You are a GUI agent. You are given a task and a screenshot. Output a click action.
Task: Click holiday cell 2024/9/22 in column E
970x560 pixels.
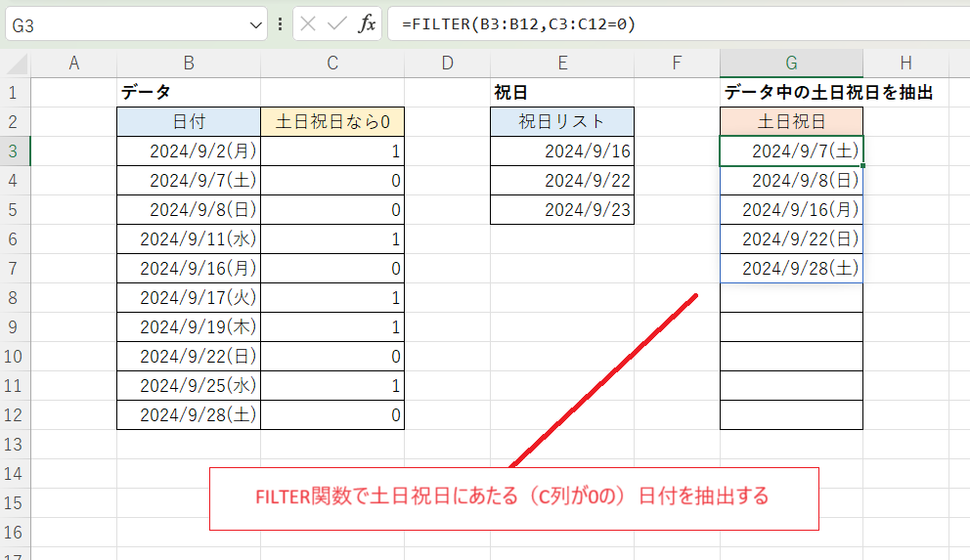click(x=562, y=181)
